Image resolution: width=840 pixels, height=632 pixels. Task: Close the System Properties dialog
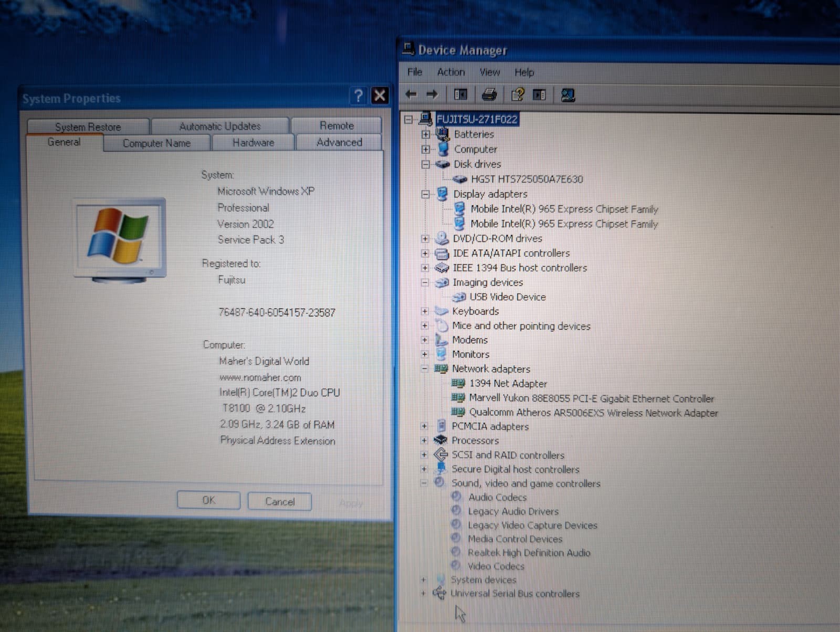(x=380, y=96)
